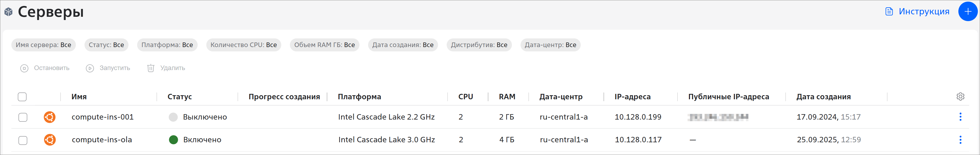Image resolution: width=980 pixels, height=155 pixels.
Task: Click the Ubuntu icon of compute-ins-ola
Action: coord(49,140)
